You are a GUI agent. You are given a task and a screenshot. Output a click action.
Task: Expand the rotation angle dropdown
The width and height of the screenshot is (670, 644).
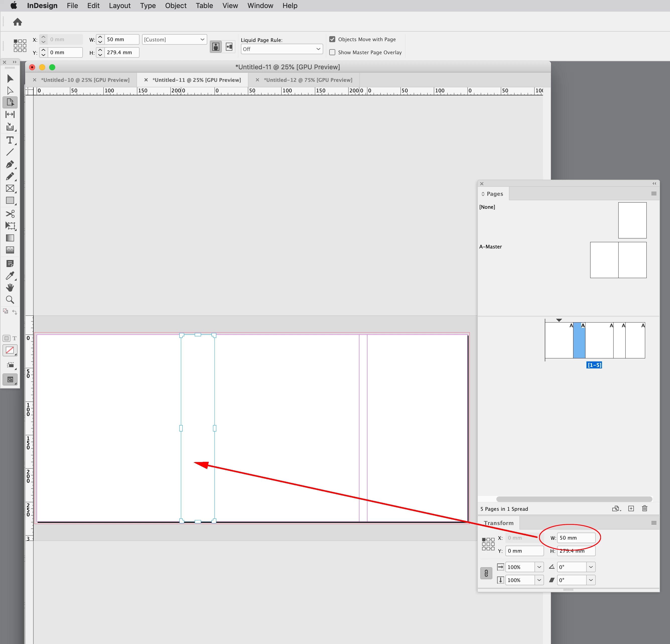(x=591, y=567)
